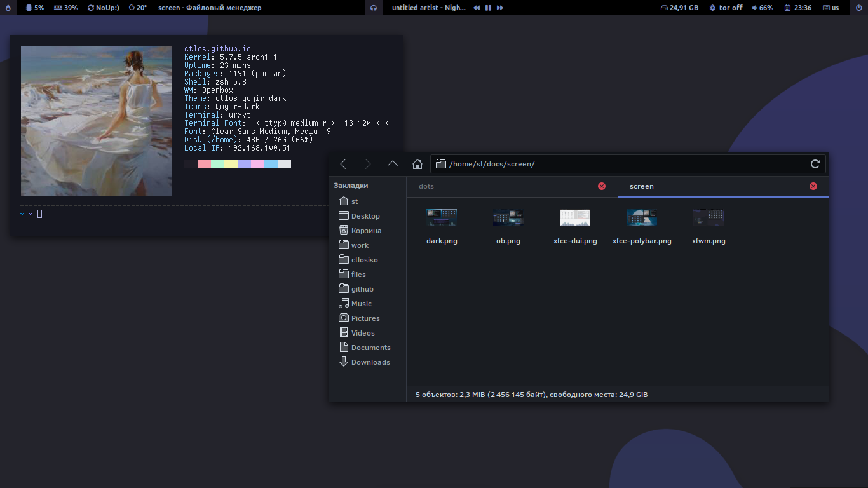Open the power menu icon
Viewport: 868px width, 488px height.
tap(859, 8)
